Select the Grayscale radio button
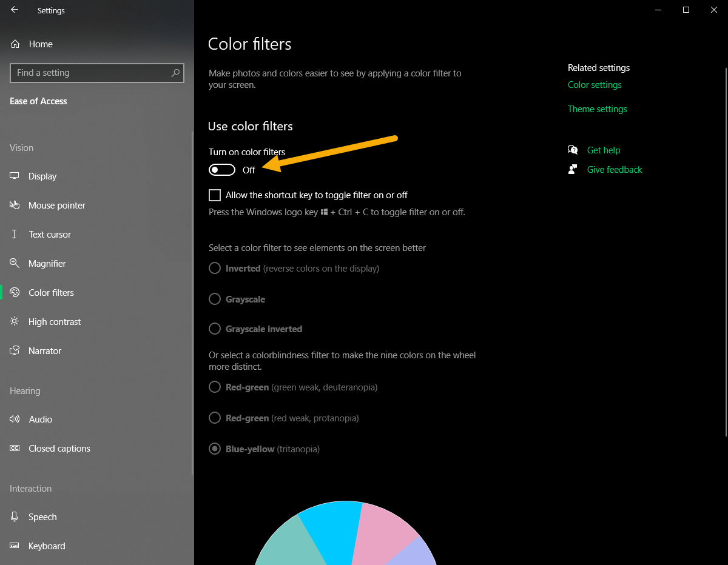 click(214, 299)
